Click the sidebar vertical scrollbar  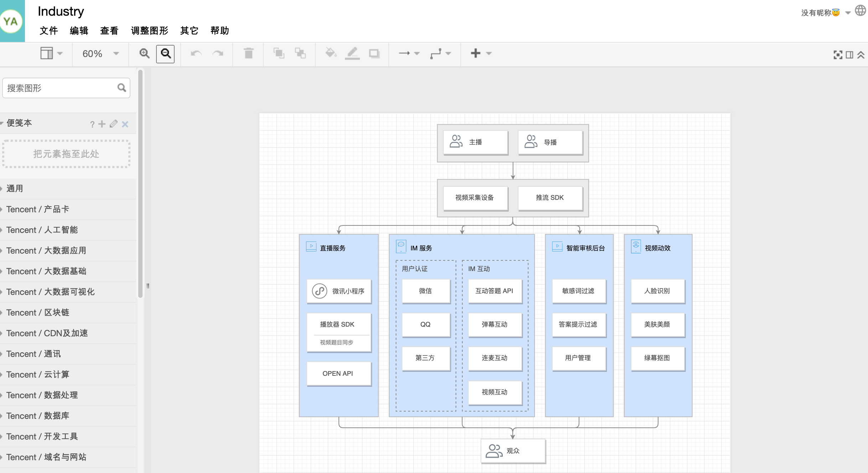coord(140,184)
